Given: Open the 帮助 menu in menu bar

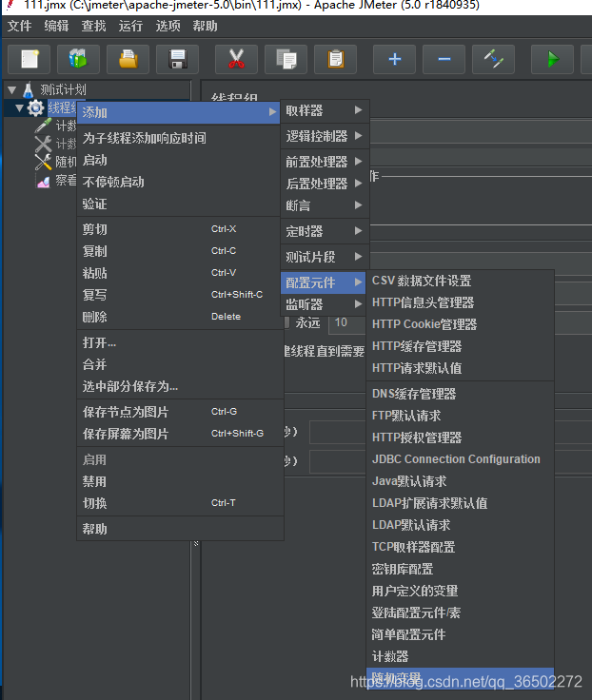Looking at the screenshot, I should 205,26.
